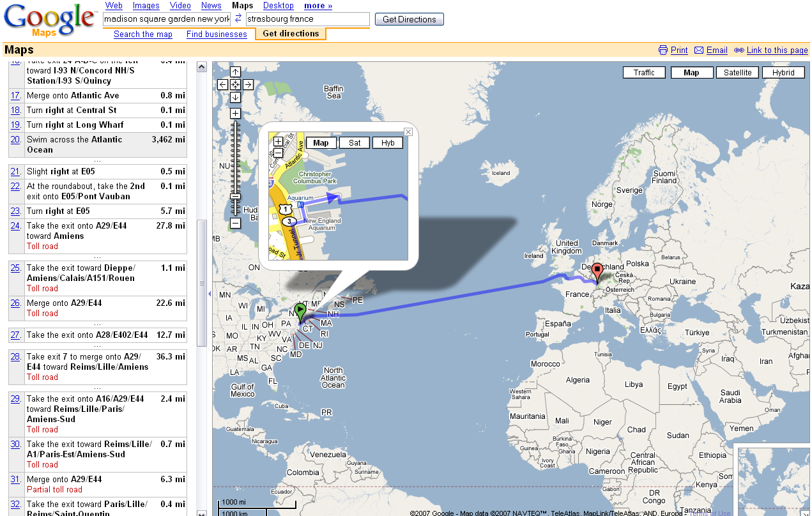
Task: Zoom out on the info window mini map
Action: (x=278, y=153)
